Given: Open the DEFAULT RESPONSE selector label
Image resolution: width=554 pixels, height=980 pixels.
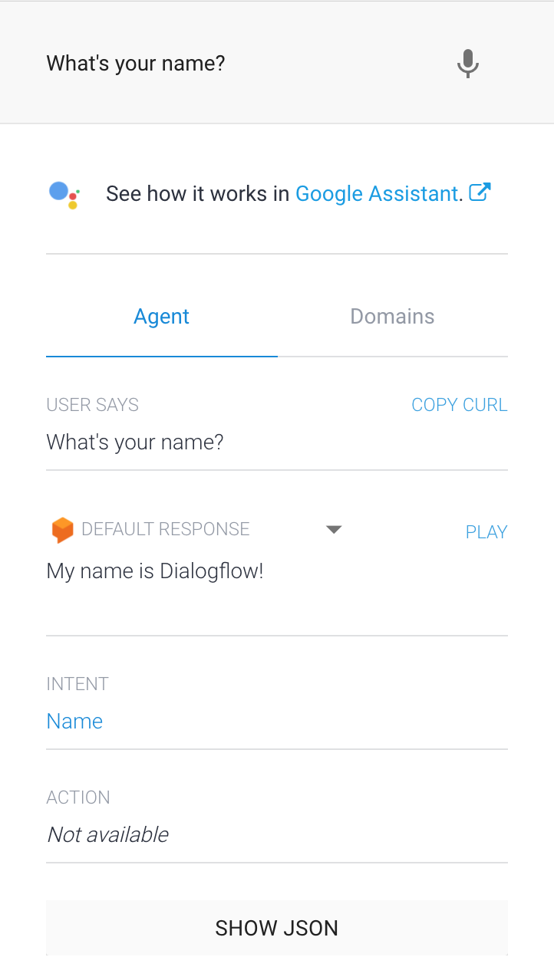Looking at the screenshot, I should pos(165,529).
